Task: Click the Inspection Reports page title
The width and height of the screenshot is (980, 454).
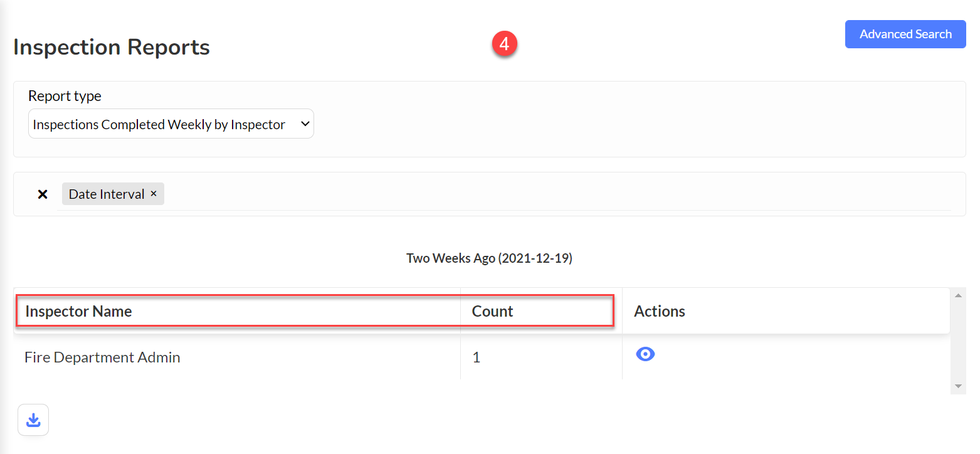Action: pyautogui.click(x=112, y=47)
